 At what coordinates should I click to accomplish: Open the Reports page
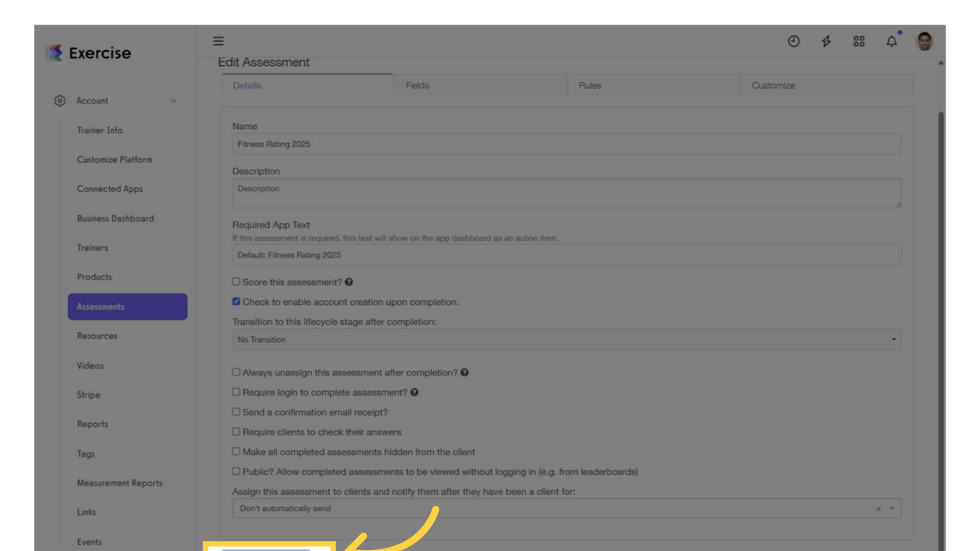[92, 424]
